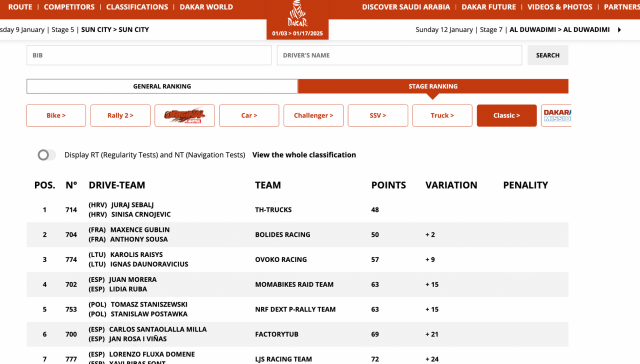Viewport: 640px width, 364px height.
Task: Click co-driver Anthony Sousa
Action: (139, 240)
